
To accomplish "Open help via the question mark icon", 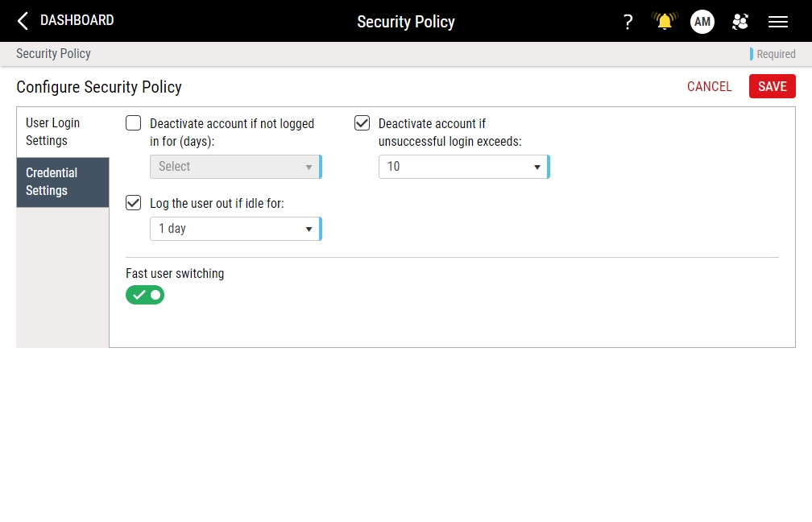I will pyautogui.click(x=628, y=22).
